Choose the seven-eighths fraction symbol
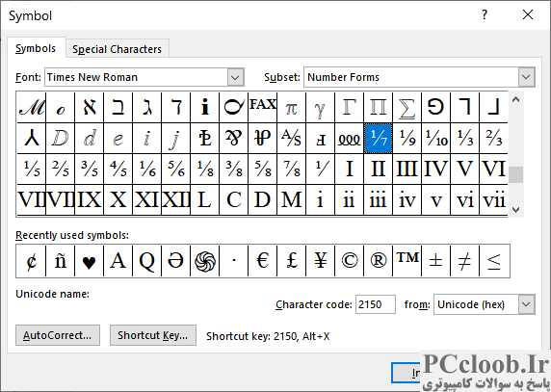 pos(292,169)
